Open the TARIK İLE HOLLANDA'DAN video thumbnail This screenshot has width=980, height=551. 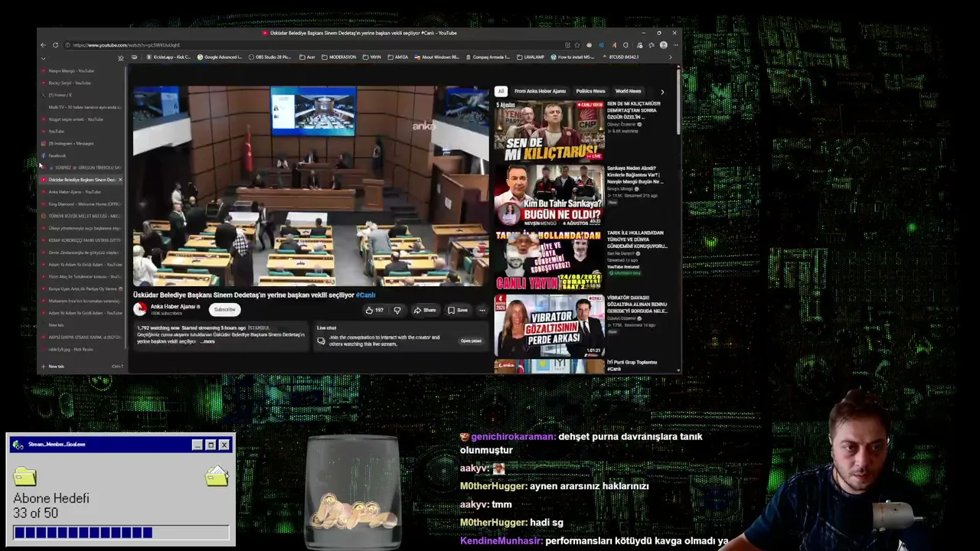coord(549,260)
